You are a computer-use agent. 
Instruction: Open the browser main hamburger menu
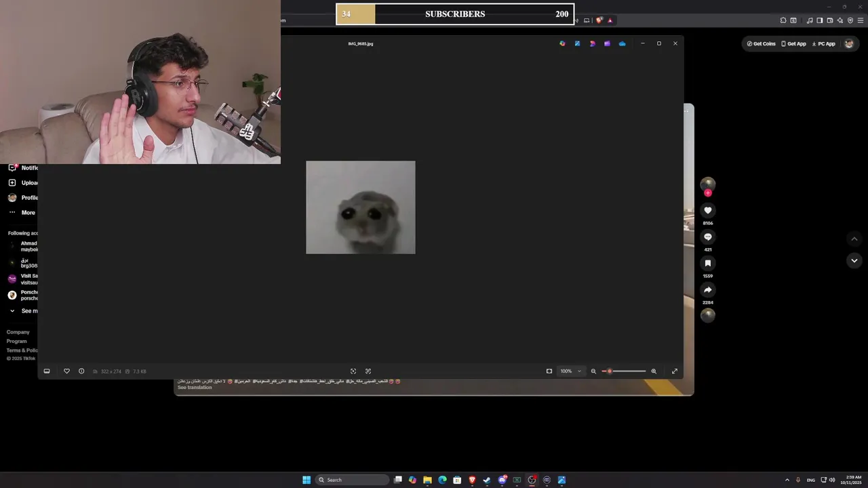click(x=861, y=20)
